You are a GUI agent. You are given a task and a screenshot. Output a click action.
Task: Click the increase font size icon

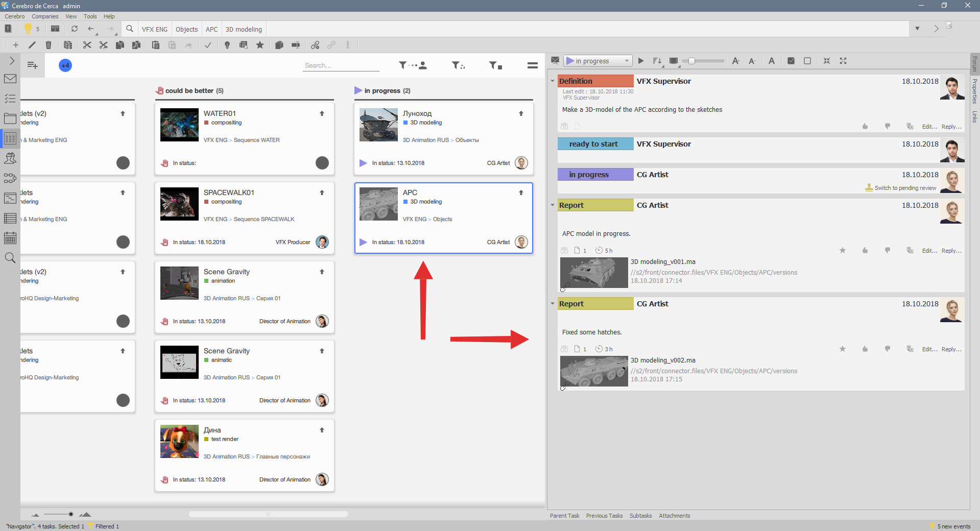735,61
